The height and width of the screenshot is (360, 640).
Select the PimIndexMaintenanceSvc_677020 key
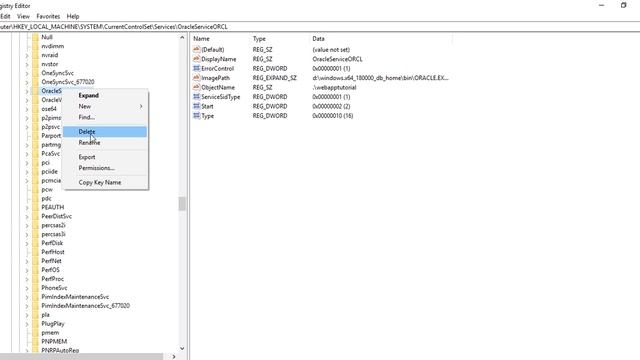(x=86, y=306)
